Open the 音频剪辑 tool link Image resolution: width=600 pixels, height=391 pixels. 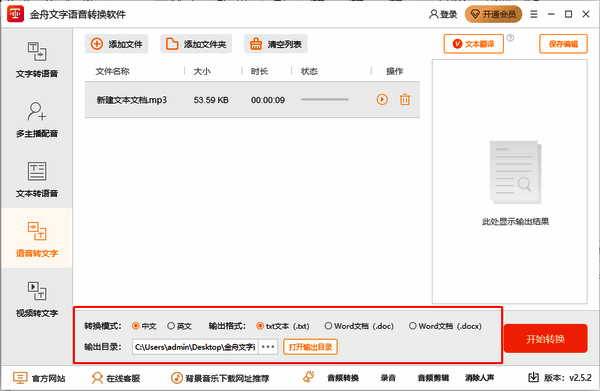tap(433, 378)
